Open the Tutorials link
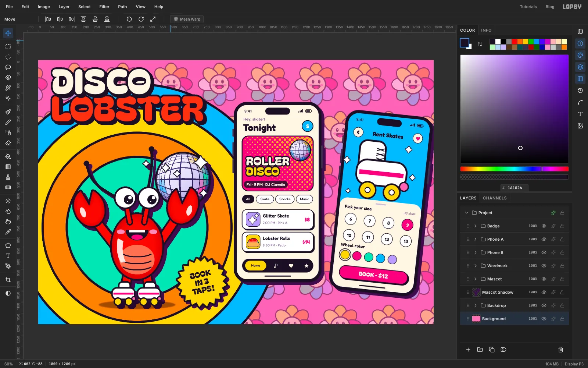The height and width of the screenshot is (368, 588). [x=528, y=7]
